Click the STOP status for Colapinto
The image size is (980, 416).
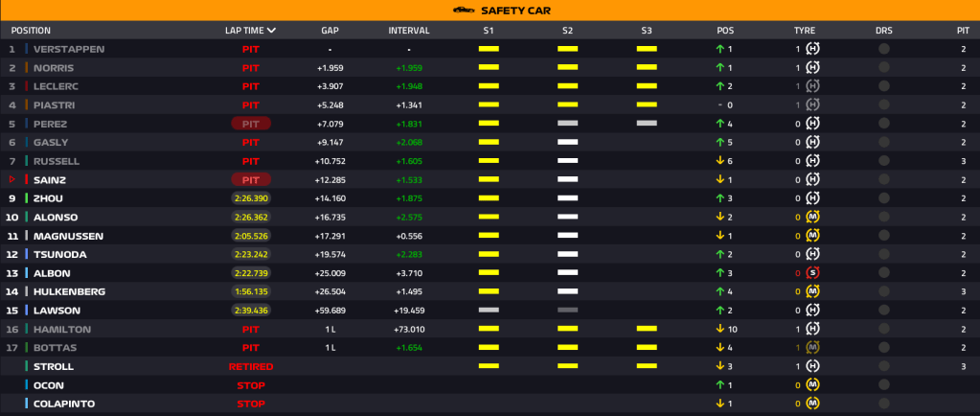coord(251,404)
